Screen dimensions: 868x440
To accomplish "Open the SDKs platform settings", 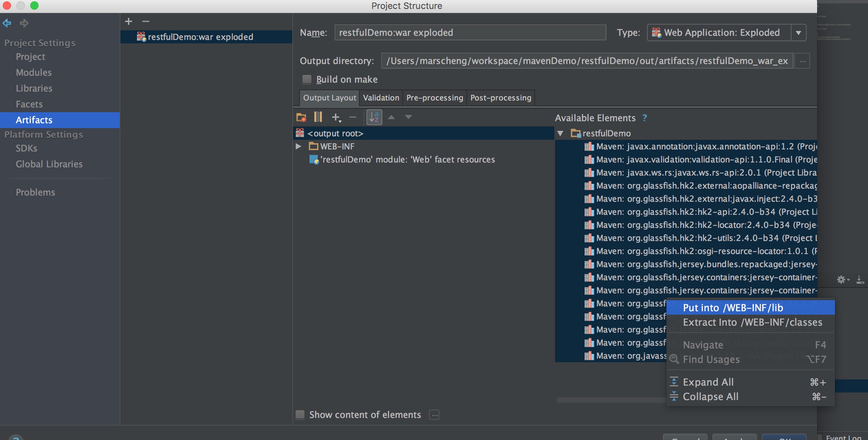I will pos(26,148).
